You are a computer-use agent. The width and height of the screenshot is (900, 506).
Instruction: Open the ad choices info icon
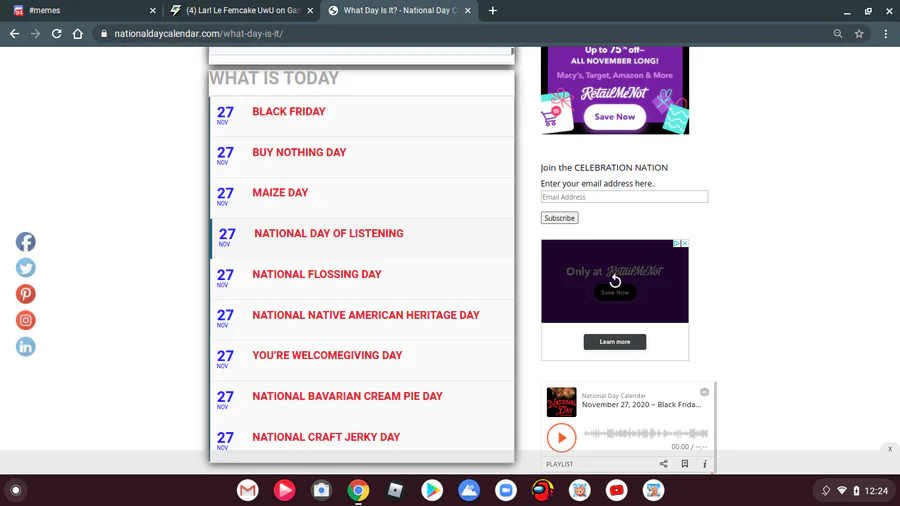(677, 243)
